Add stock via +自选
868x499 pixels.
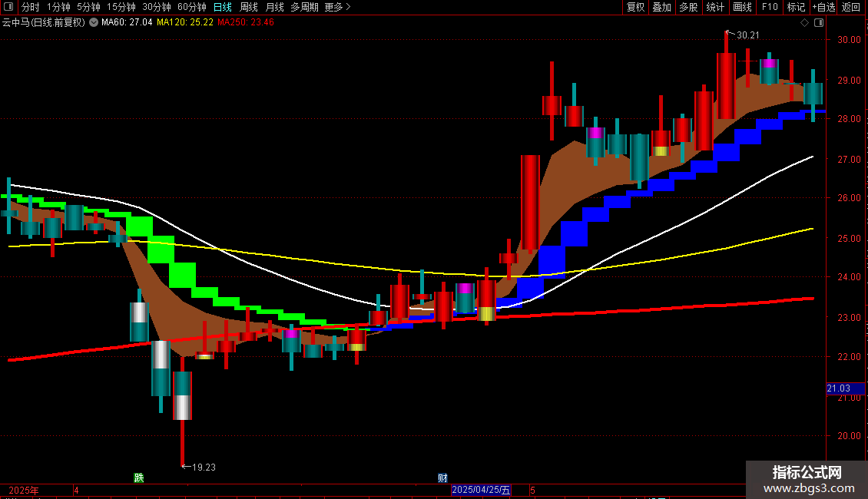(x=823, y=7)
